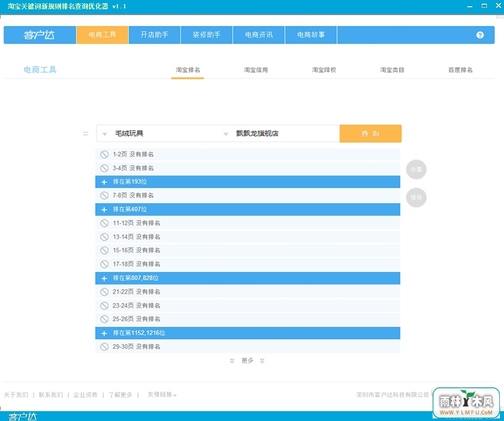This screenshot has height=421, width=504.
Task: Expand the 排在第1152,1216位 row with plus
Action: [x=104, y=333]
